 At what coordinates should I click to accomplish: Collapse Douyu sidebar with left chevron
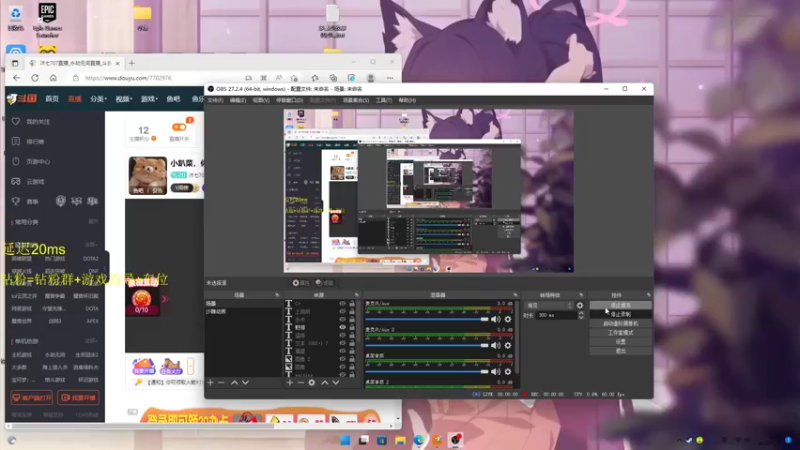pyautogui.click(x=106, y=268)
